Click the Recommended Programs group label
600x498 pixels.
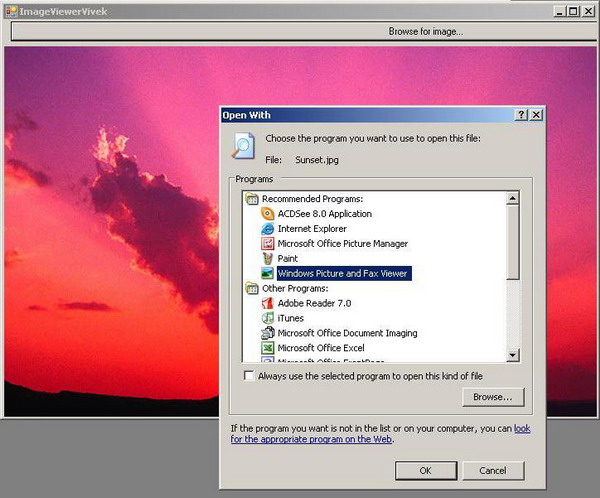[x=312, y=199]
